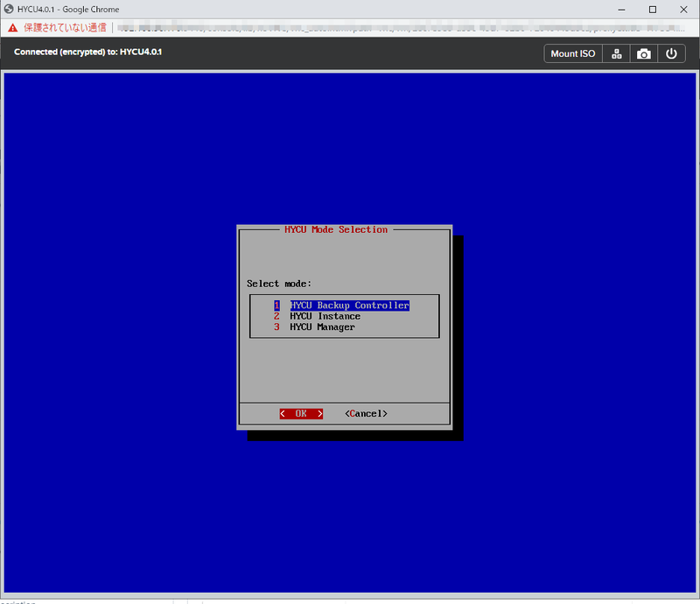Click the Mount ISO button
This screenshot has height=604, width=700.
(573, 53)
